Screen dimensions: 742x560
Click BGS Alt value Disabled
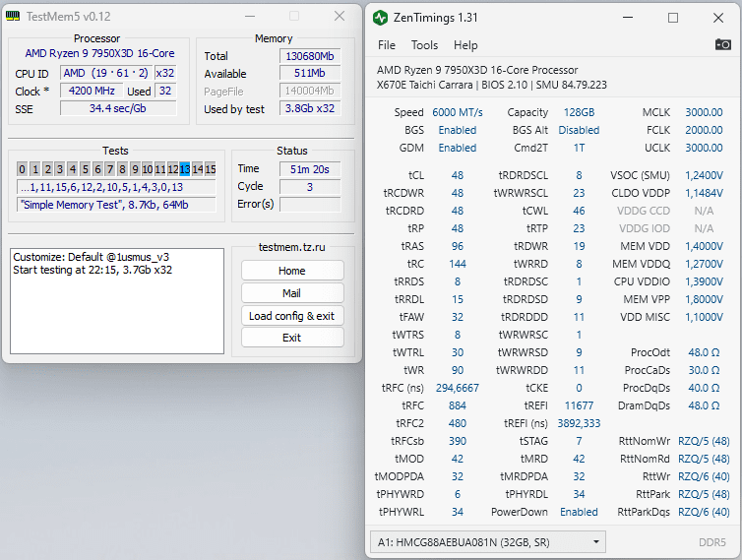[579, 130]
